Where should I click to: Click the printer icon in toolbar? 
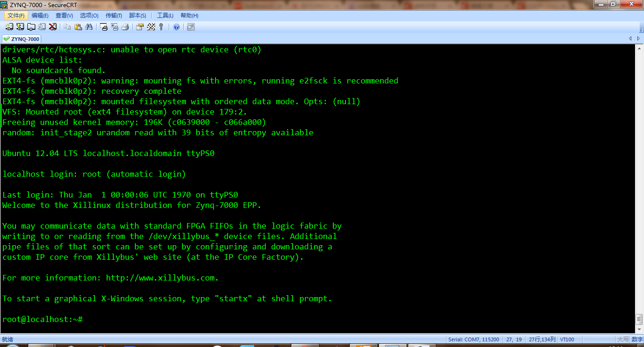pos(125,27)
